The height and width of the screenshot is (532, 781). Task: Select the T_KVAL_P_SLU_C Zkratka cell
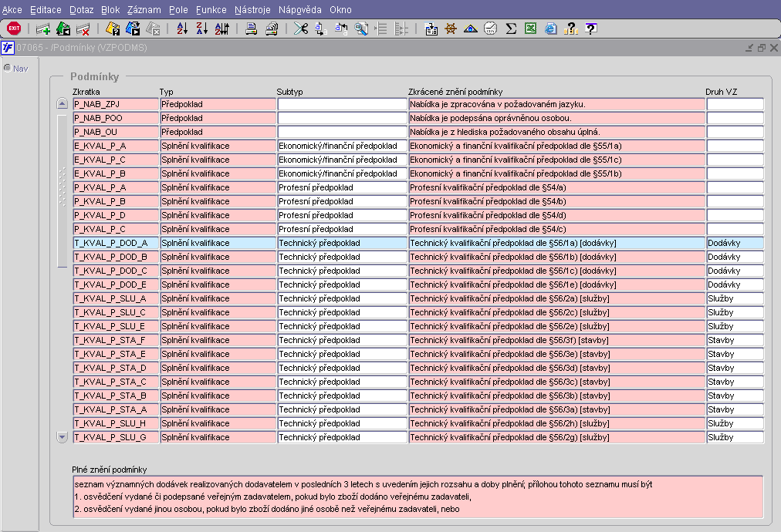point(116,313)
